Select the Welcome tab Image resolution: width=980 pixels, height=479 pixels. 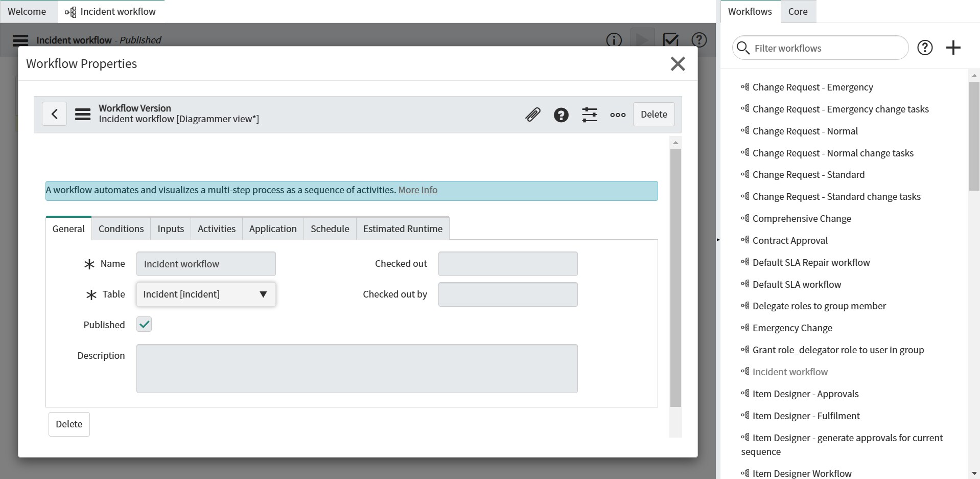coord(27,11)
